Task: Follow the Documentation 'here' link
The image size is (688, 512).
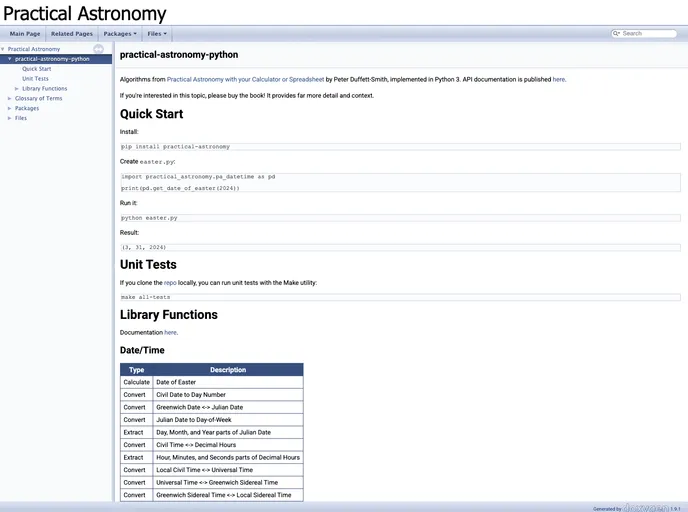Action: (x=170, y=333)
